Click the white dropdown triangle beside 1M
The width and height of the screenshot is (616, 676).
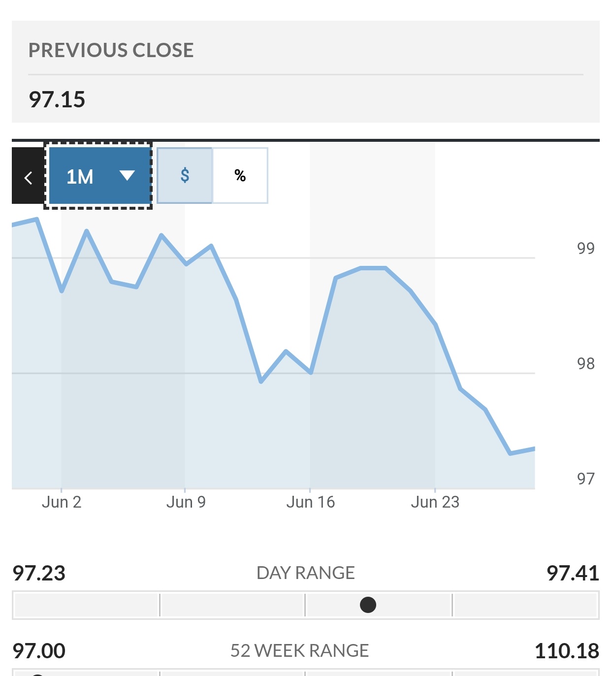(127, 176)
